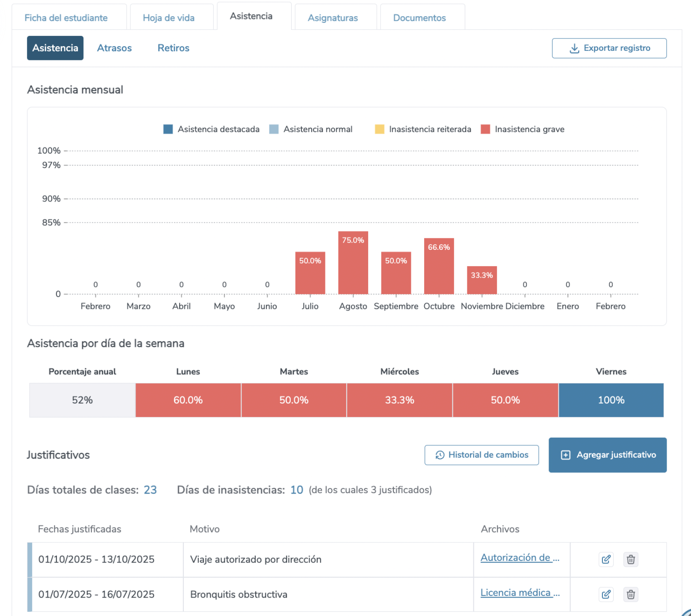Click the Viernes 100% cell
The image size is (691, 616).
pos(611,400)
